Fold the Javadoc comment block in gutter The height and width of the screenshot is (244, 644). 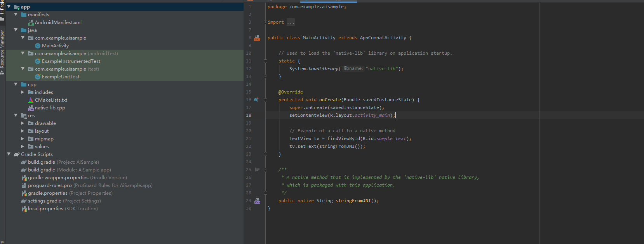(x=265, y=170)
